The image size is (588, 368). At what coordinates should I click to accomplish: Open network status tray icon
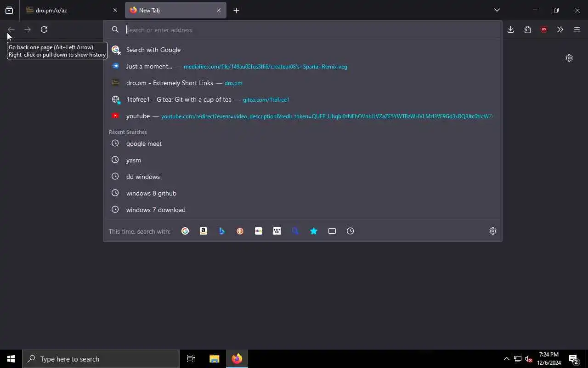[518, 359]
